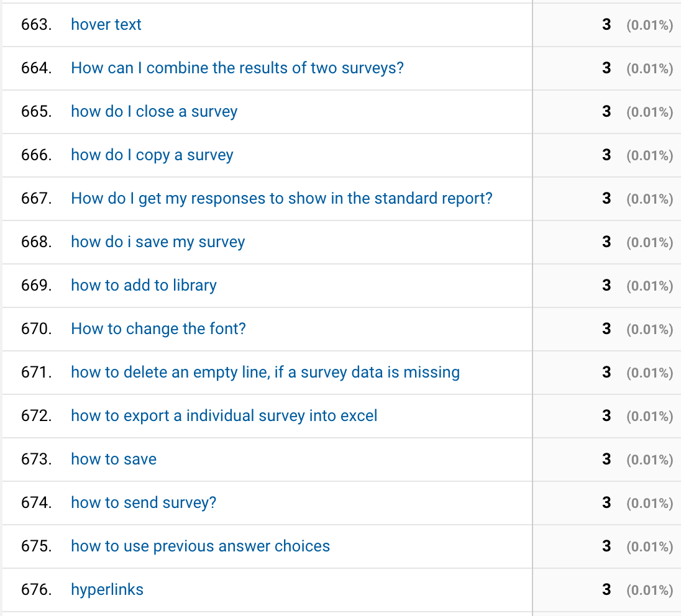
Task: Select "how do I copy a survey" term
Action: coord(152,155)
